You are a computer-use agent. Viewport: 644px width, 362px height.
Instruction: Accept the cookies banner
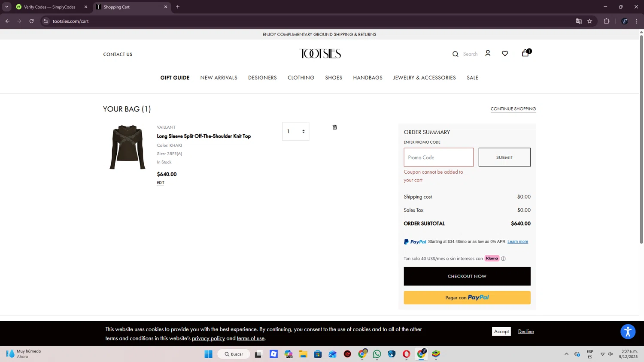(x=501, y=332)
